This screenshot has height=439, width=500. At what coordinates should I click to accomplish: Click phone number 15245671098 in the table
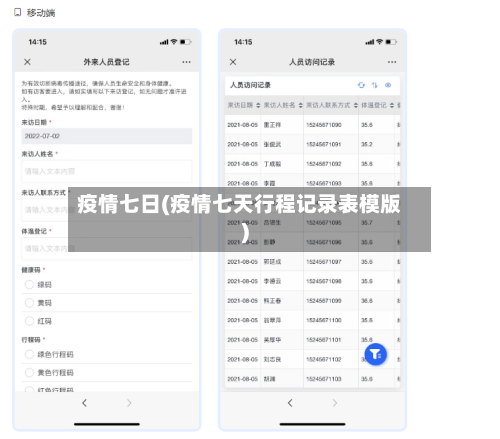point(324,281)
